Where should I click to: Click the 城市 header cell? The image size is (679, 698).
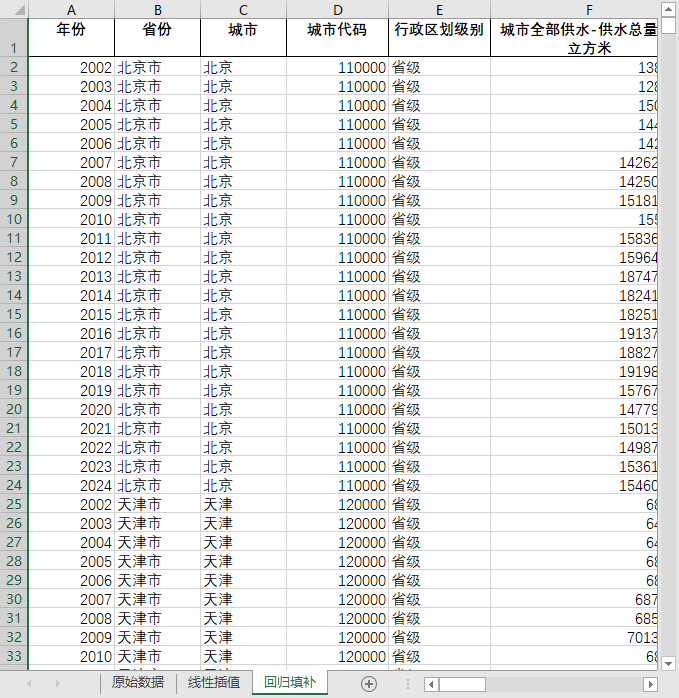tap(243, 38)
